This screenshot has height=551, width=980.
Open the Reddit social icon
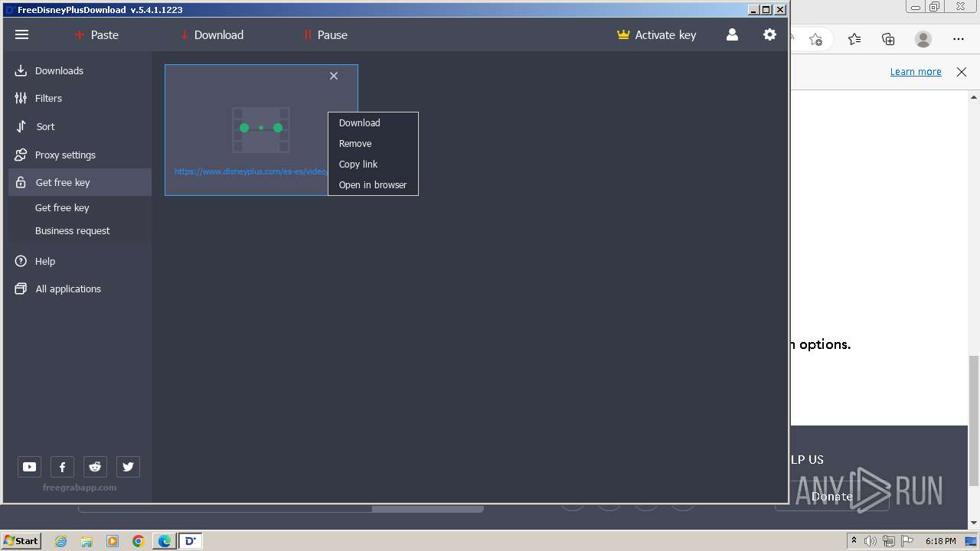[95, 467]
